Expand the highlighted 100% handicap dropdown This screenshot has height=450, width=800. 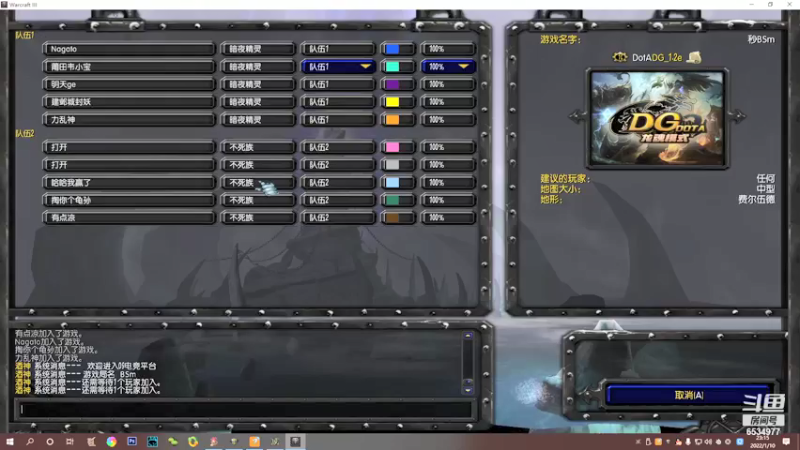click(x=448, y=66)
